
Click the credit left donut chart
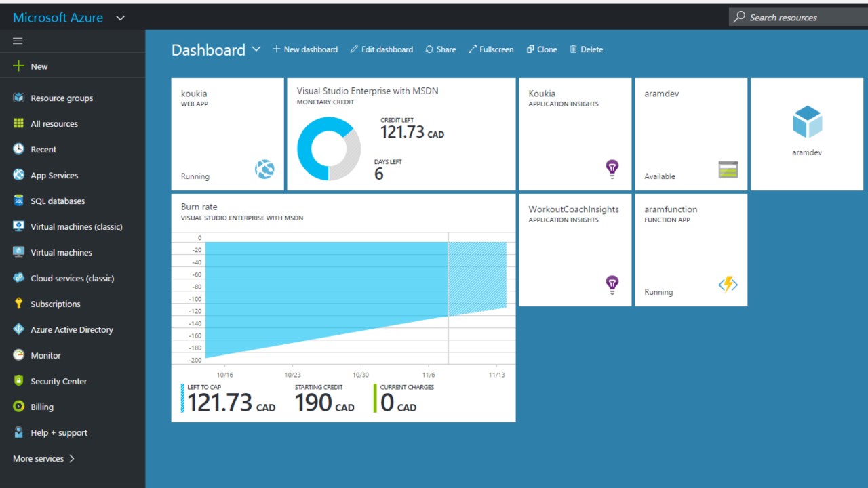(329, 149)
